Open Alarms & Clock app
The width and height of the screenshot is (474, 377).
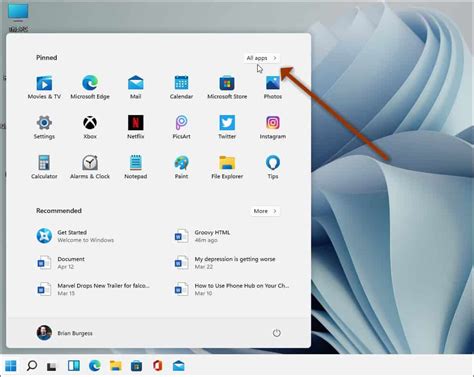point(90,167)
